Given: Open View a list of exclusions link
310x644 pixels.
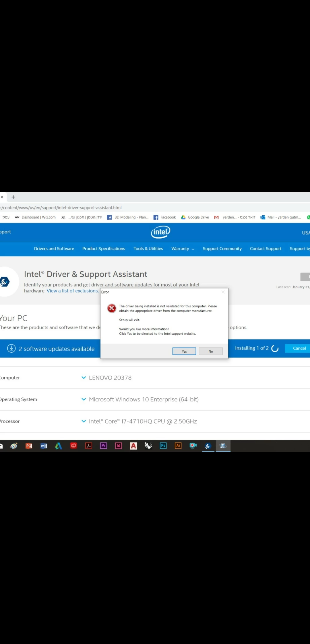Looking at the screenshot, I should (x=73, y=291).
